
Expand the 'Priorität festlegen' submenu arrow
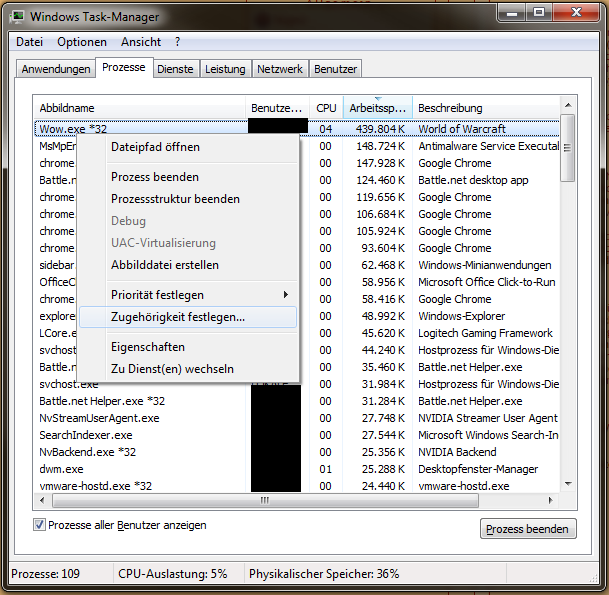(x=286, y=295)
